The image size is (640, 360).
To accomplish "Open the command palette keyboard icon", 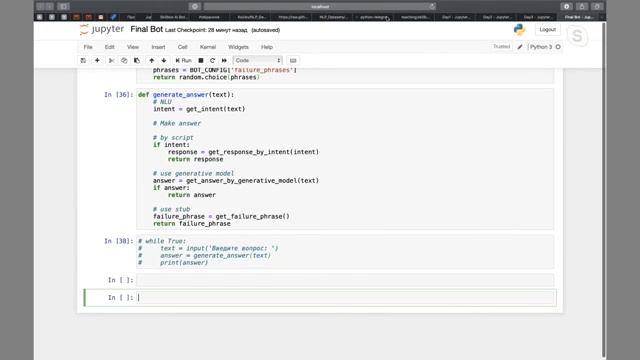I will (293, 60).
